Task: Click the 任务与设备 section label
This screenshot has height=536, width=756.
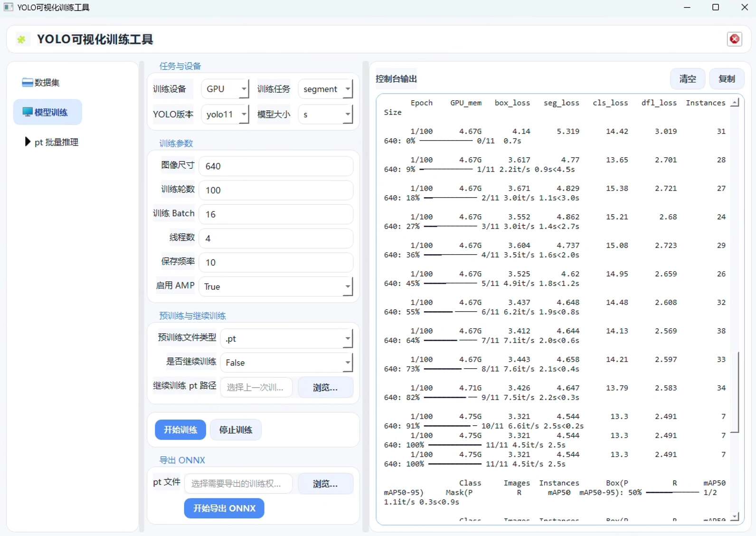Action: 180,66
